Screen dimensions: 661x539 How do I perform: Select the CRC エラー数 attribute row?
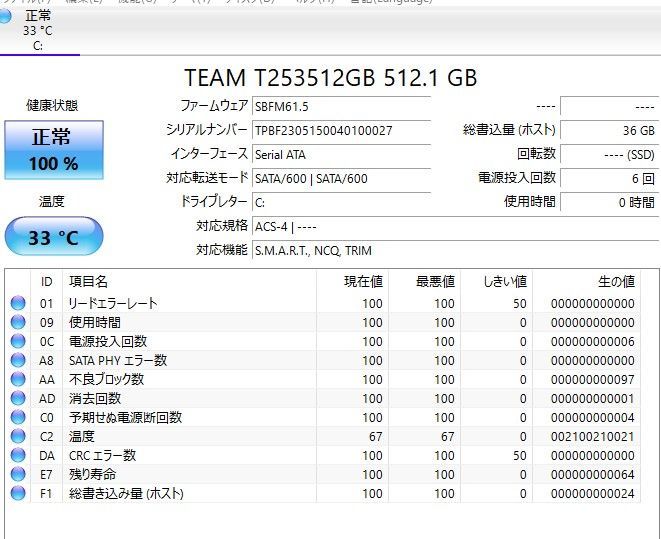323,455
